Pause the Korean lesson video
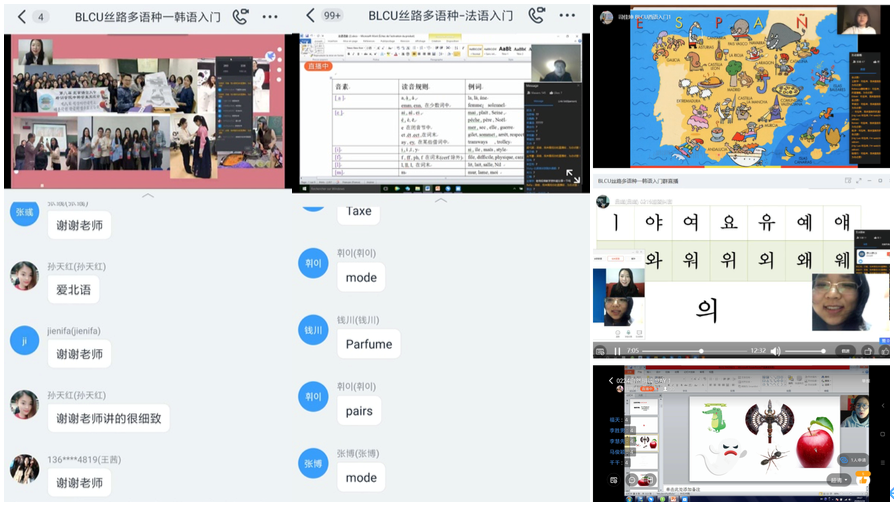Viewport: 894px width, 508px height. [x=617, y=351]
